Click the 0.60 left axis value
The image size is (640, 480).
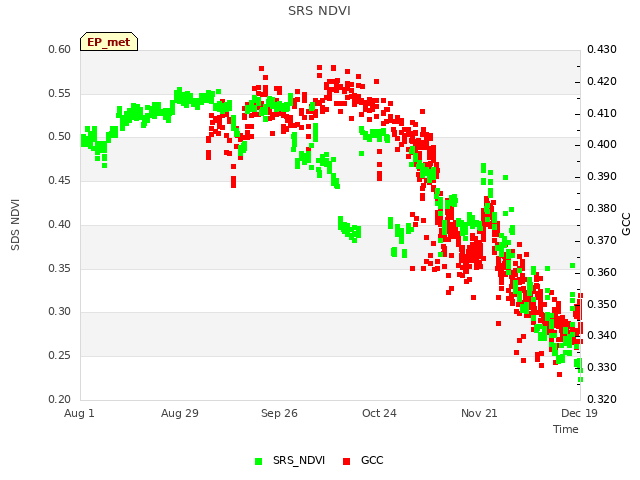point(60,49)
